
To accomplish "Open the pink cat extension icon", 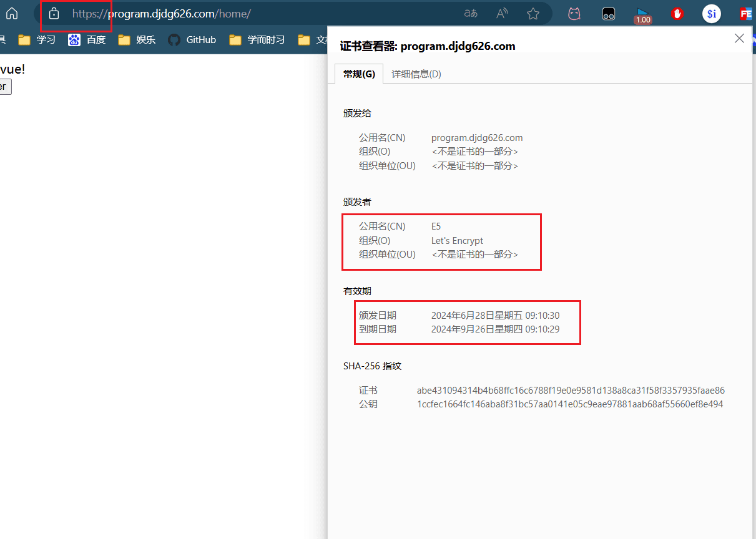I will pyautogui.click(x=574, y=14).
